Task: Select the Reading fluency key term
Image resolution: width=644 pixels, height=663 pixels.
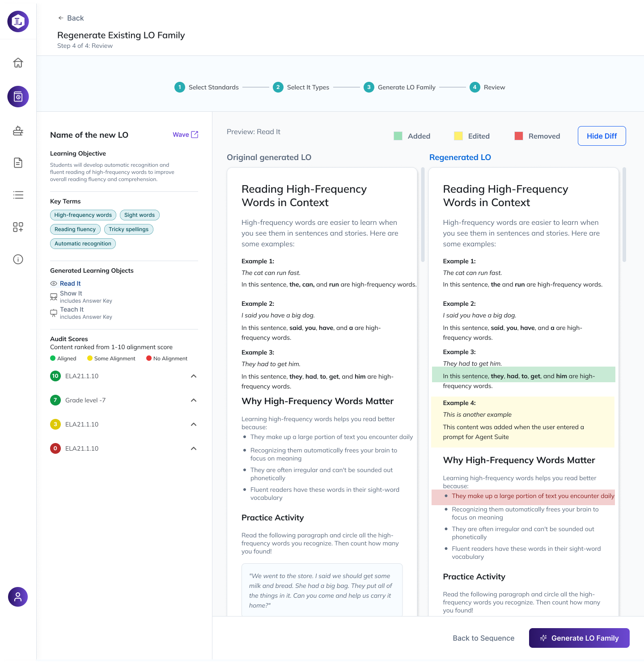Action: pyautogui.click(x=75, y=229)
